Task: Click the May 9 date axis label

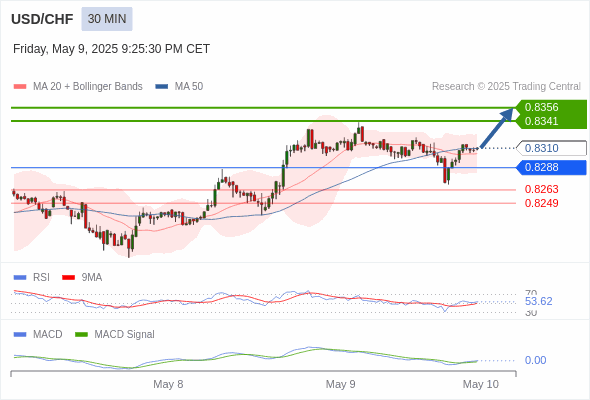Action: coord(341,384)
